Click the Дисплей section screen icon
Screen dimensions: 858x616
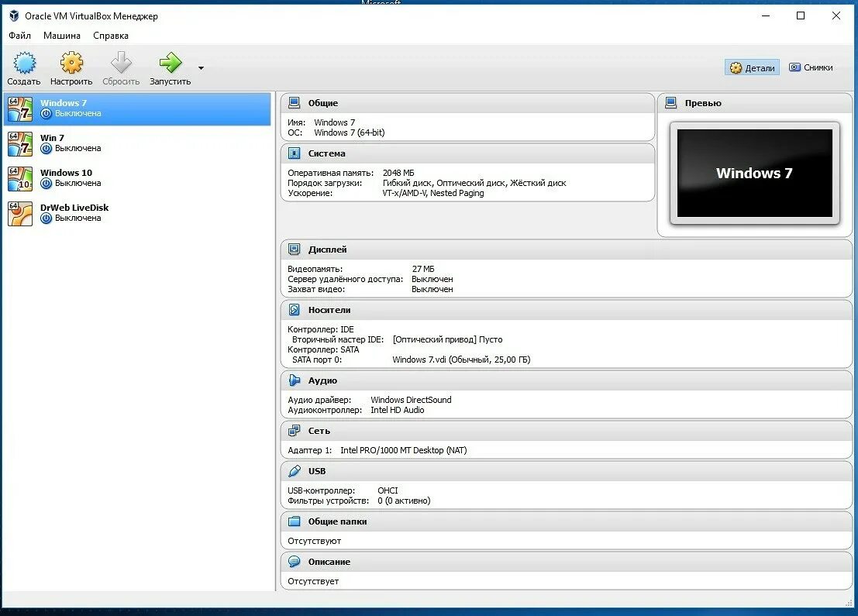coord(295,249)
